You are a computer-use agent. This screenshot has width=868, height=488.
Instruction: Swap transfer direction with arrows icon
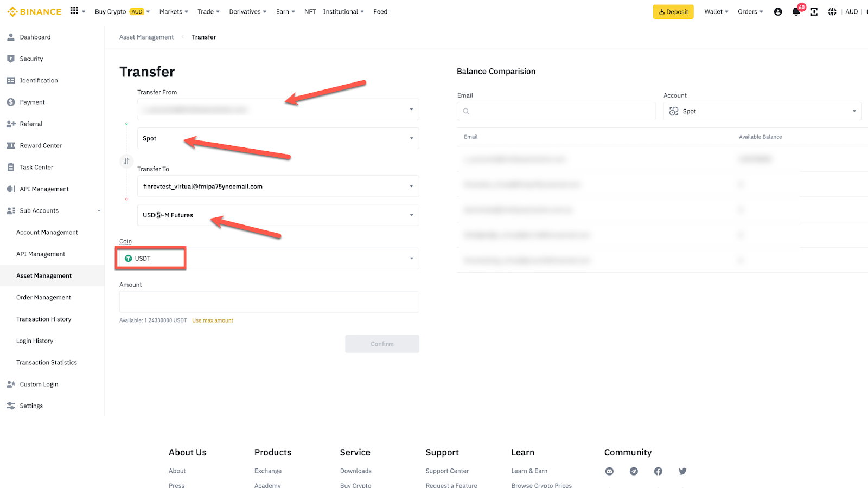pos(126,161)
